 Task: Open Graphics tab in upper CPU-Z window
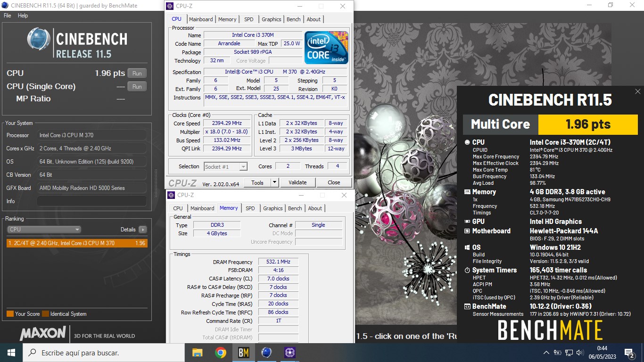pyautogui.click(x=271, y=19)
